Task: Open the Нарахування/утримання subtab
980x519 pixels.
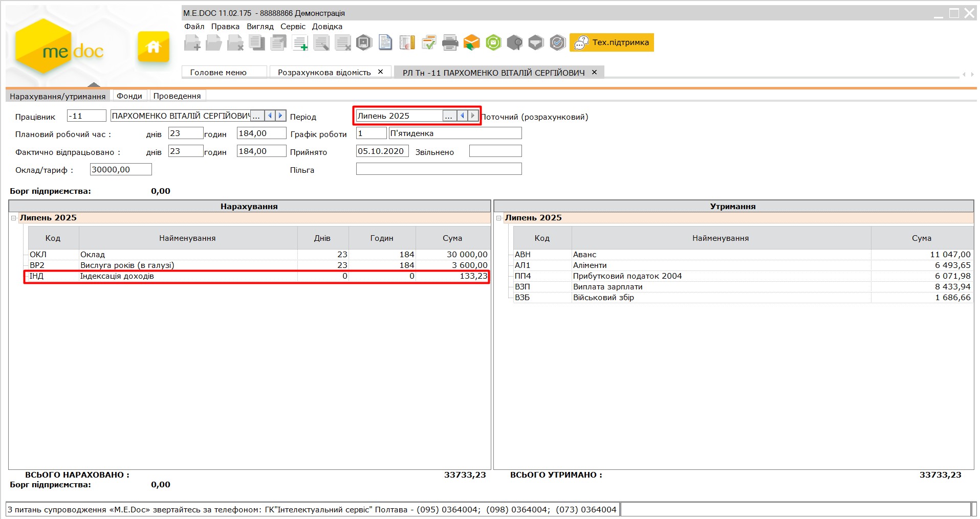Action: [58, 96]
